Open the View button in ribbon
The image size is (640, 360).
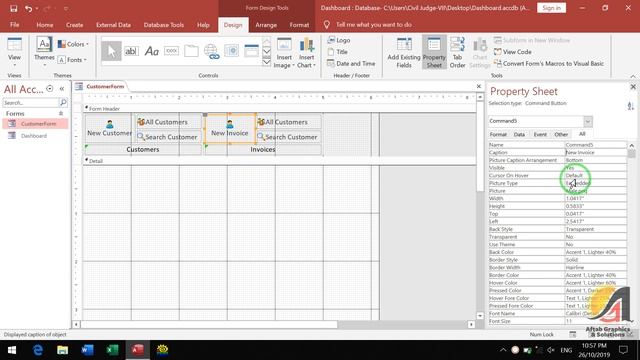click(14, 53)
